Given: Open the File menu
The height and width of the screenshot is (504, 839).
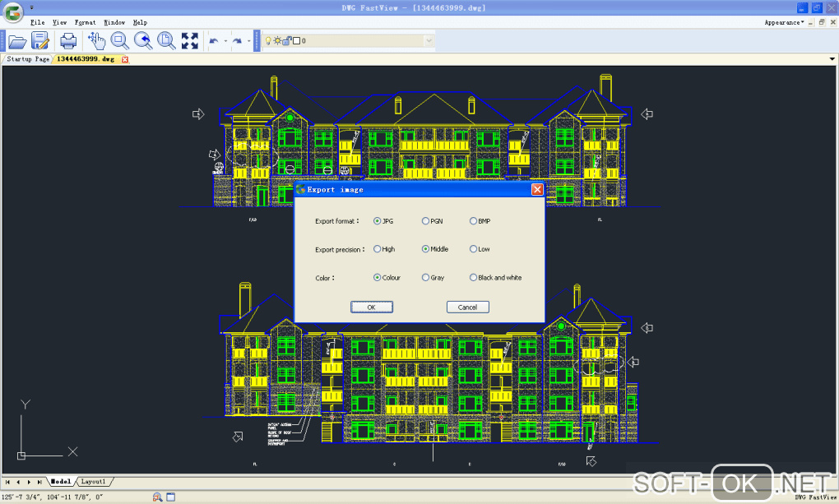Looking at the screenshot, I should click(38, 22).
